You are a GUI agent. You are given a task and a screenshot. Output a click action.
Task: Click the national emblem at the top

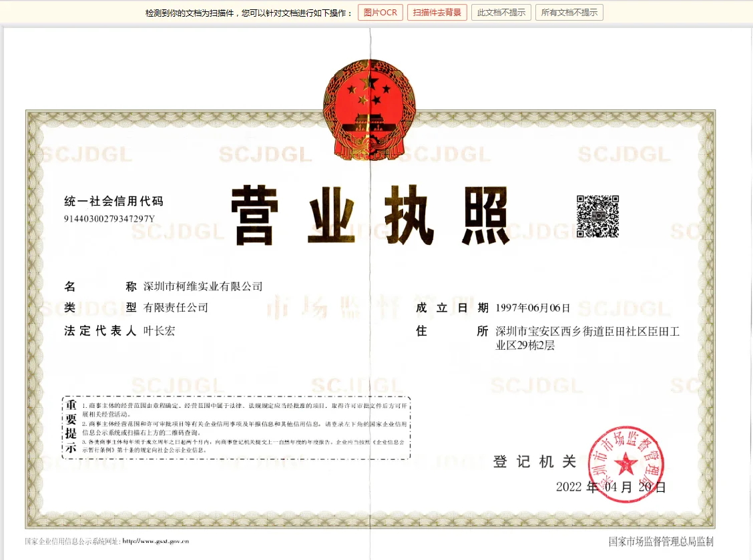click(x=369, y=110)
